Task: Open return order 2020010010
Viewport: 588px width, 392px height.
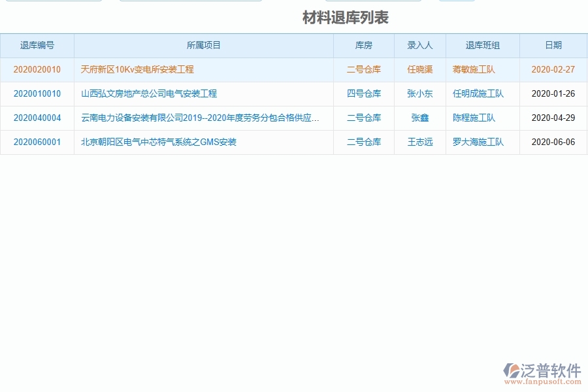Action: (x=37, y=93)
